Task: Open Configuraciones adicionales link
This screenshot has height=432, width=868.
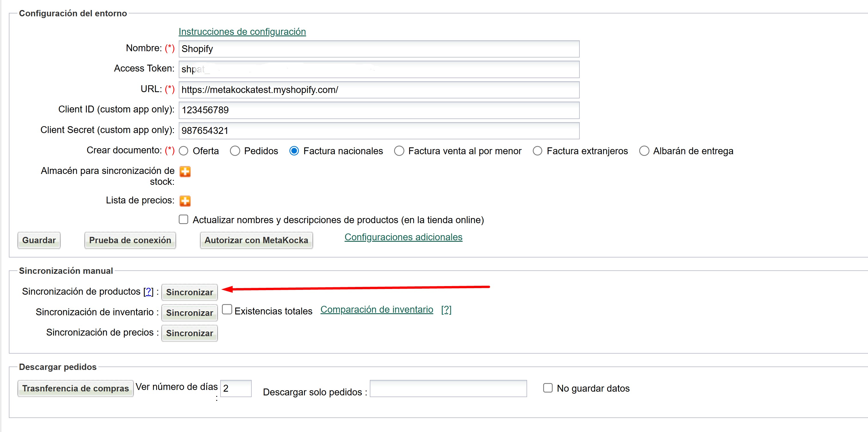Action: 403,237
